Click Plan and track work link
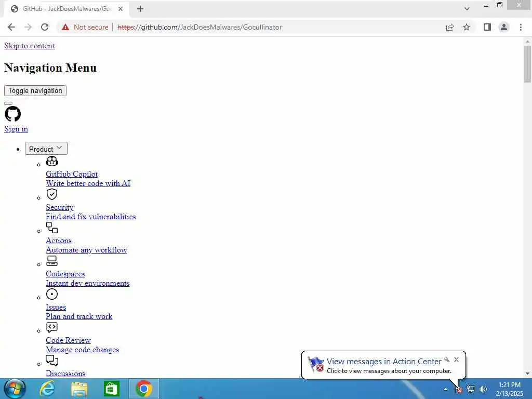532x399 pixels. (x=79, y=316)
